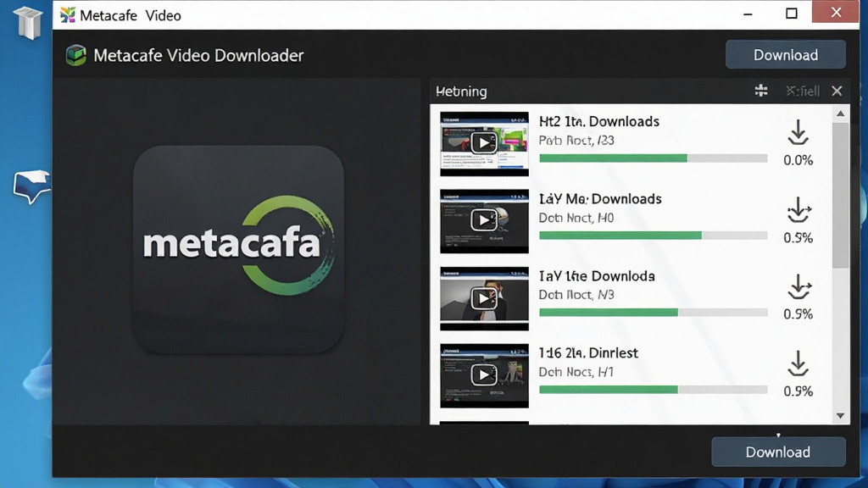Open the Recycle Bin on the desktop
868x488 pixels.
(28, 22)
